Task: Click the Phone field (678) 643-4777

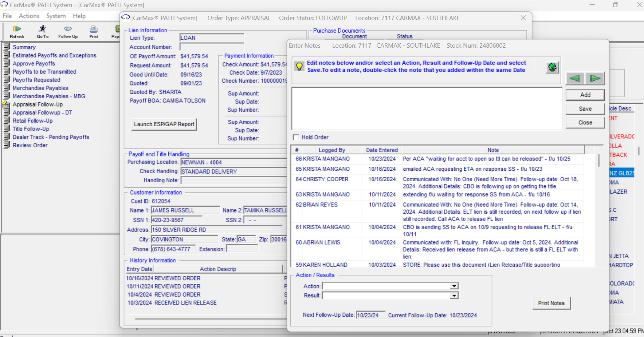Action: [x=173, y=249]
